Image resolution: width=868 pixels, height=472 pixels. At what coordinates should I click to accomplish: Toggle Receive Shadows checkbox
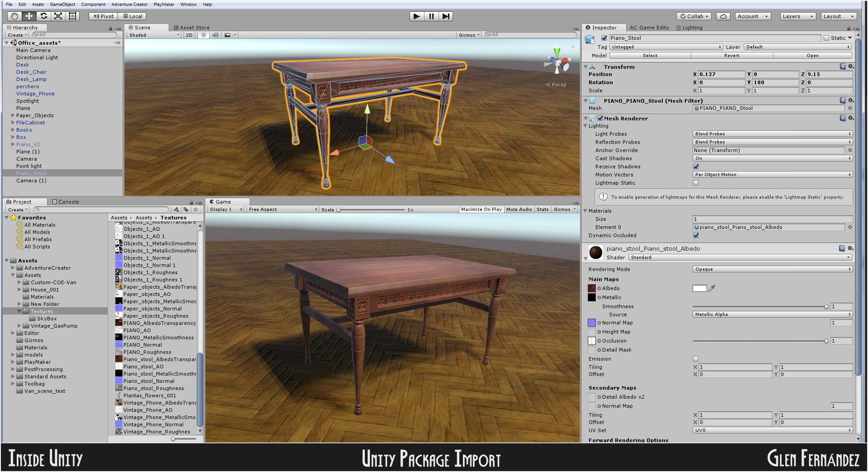tap(696, 167)
